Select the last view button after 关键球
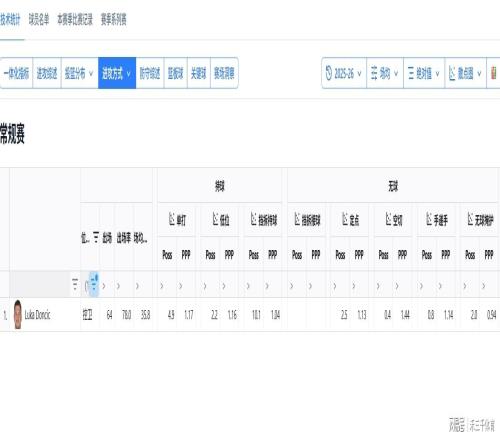 click(x=224, y=73)
